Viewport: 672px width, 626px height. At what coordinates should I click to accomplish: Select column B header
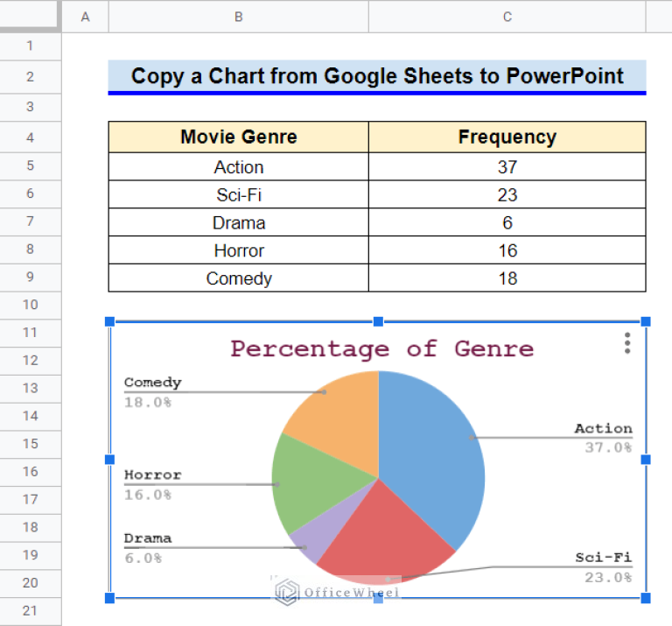pyautogui.click(x=239, y=17)
